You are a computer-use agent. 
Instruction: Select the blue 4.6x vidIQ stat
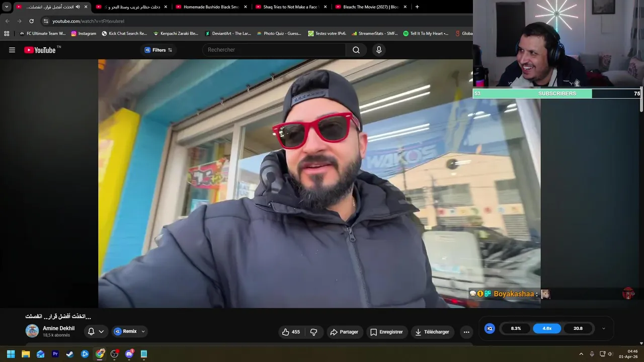pos(547,328)
